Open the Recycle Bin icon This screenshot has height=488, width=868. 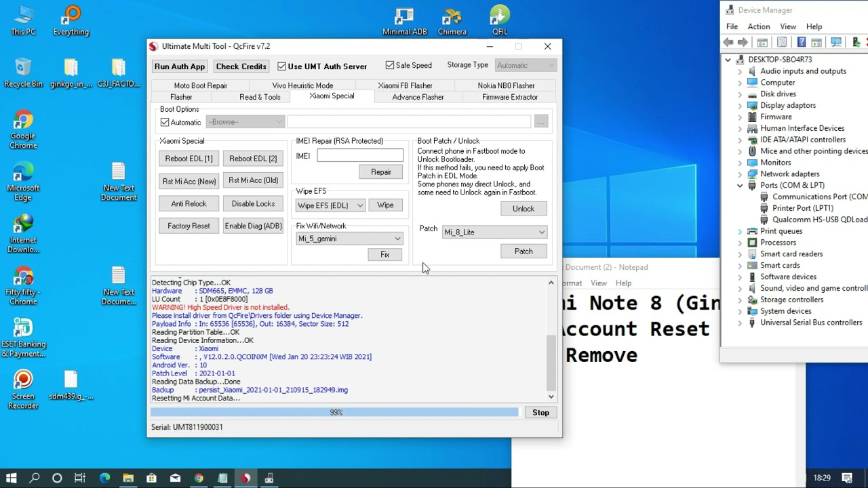click(x=23, y=73)
